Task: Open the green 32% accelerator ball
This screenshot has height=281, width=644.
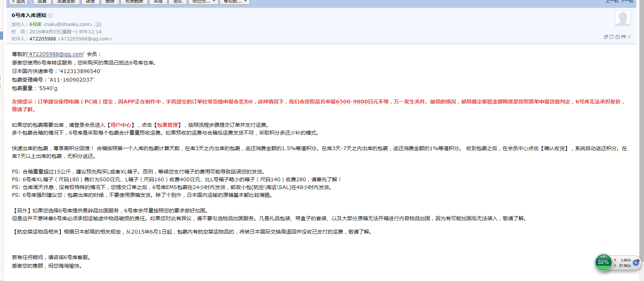Action: pos(603,262)
